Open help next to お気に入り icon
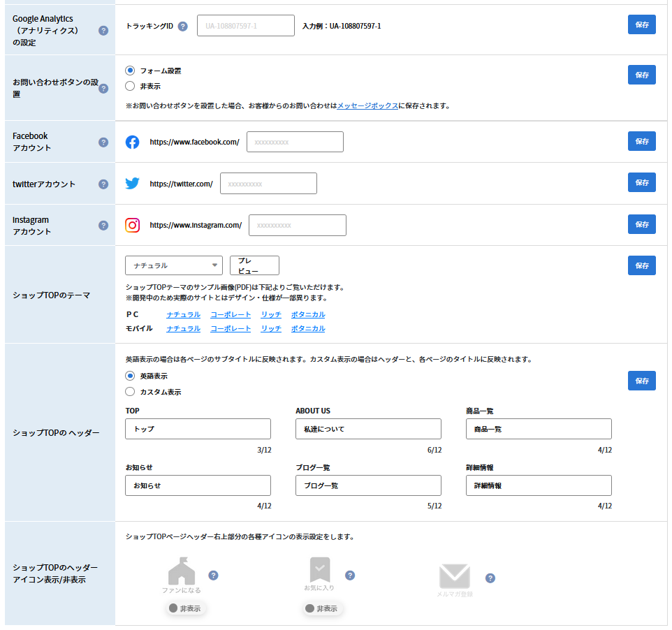 click(x=350, y=575)
